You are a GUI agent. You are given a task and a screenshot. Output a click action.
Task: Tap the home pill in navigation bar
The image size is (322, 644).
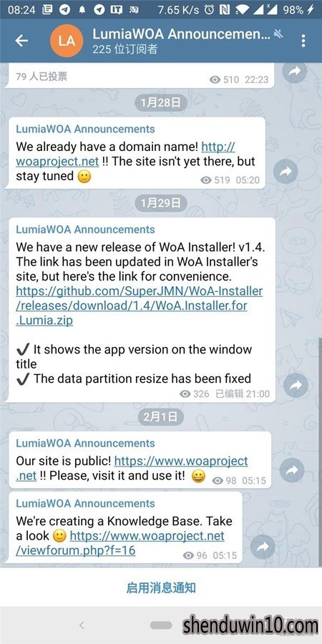click(161, 625)
